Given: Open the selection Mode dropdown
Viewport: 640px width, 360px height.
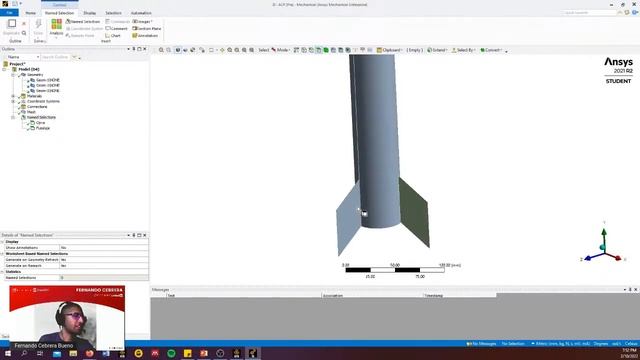Looking at the screenshot, I should click(280, 50).
